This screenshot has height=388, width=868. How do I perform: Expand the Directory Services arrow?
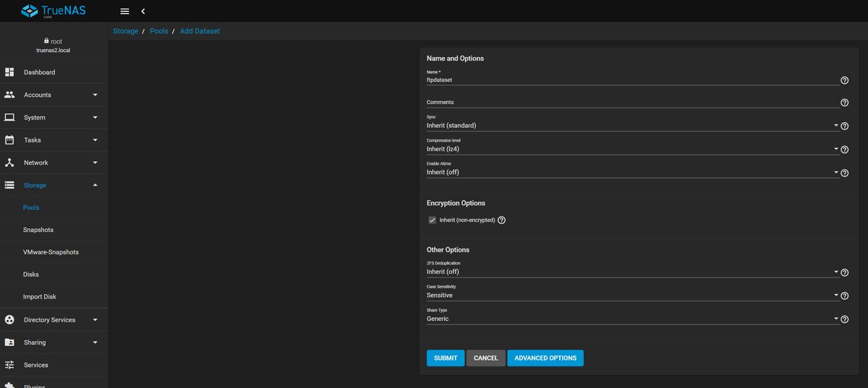[95, 319]
